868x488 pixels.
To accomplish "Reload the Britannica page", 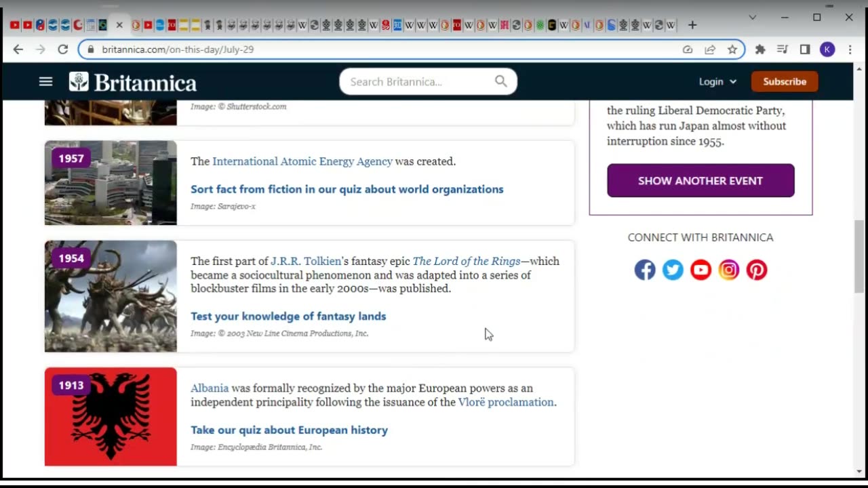I will pyautogui.click(x=63, y=49).
